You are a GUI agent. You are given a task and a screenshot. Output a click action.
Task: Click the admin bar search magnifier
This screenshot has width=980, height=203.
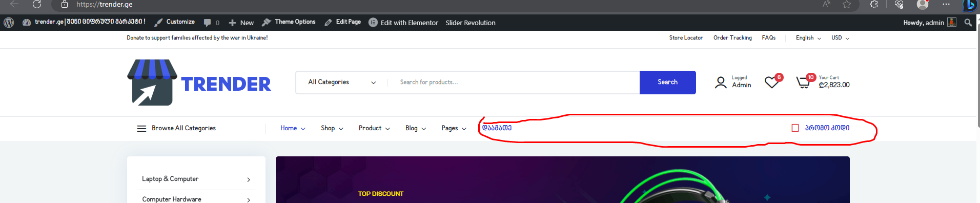968,23
